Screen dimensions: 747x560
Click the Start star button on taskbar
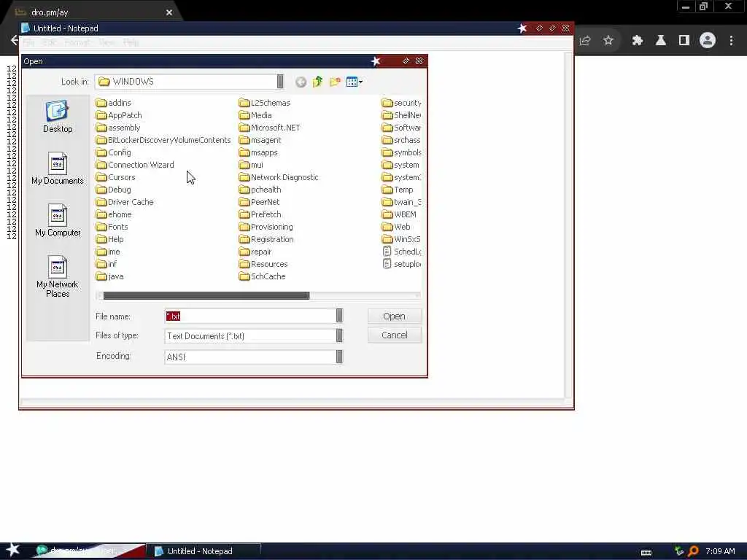pos(12,550)
